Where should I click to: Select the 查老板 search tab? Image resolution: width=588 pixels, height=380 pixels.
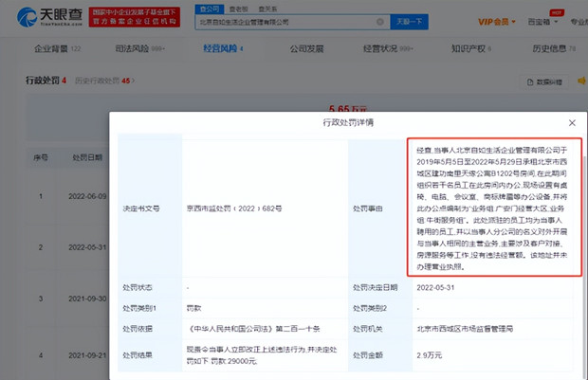point(238,9)
